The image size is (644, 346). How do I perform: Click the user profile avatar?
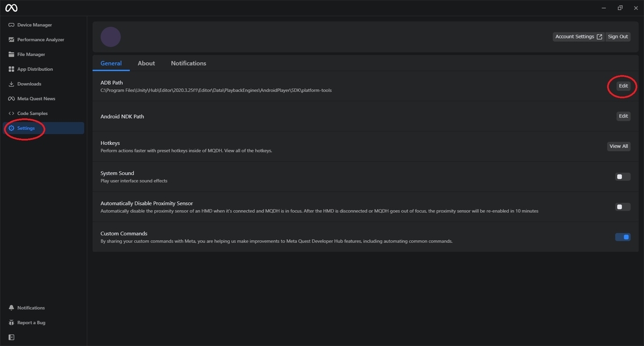(111, 37)
